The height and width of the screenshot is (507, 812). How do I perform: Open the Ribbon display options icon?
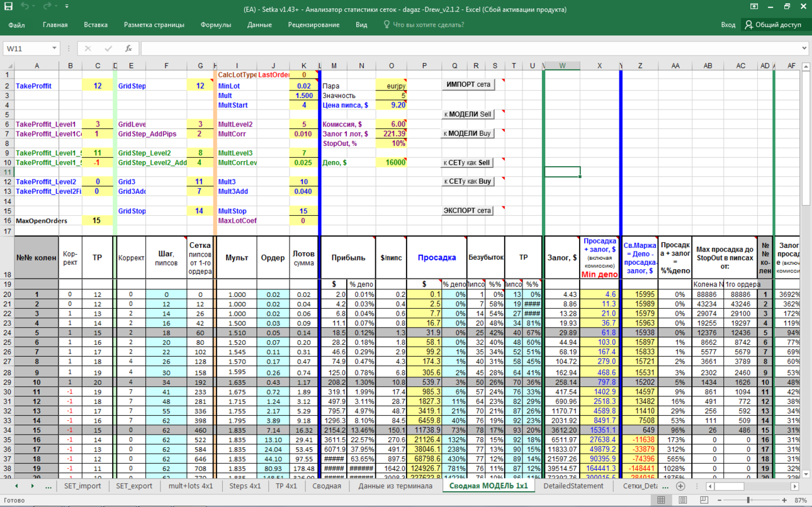point(754,6)
